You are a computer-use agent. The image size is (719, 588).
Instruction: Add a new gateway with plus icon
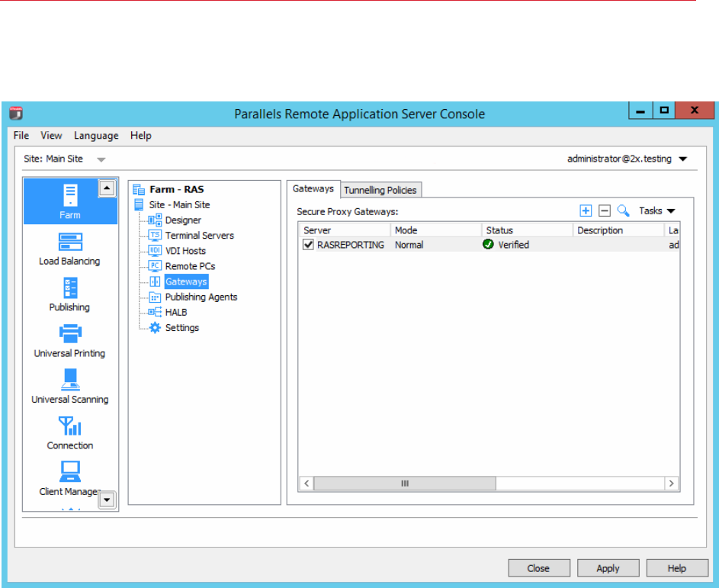[586, 210]
